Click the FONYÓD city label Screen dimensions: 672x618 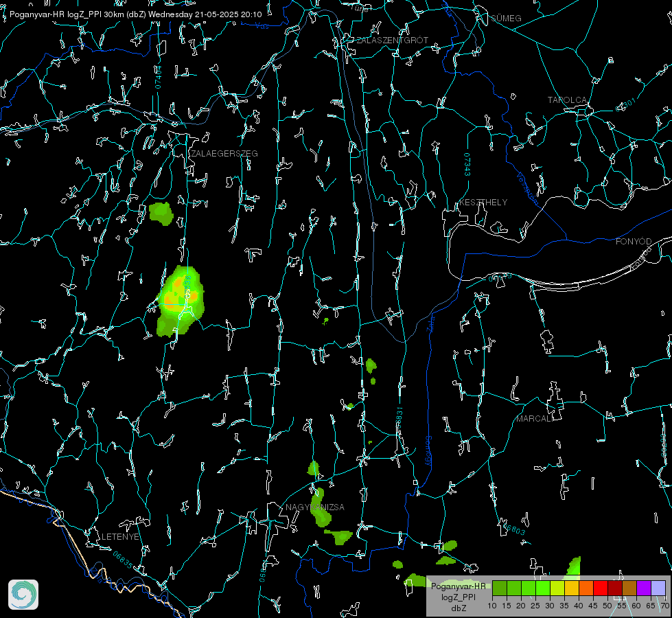[634, 242]
